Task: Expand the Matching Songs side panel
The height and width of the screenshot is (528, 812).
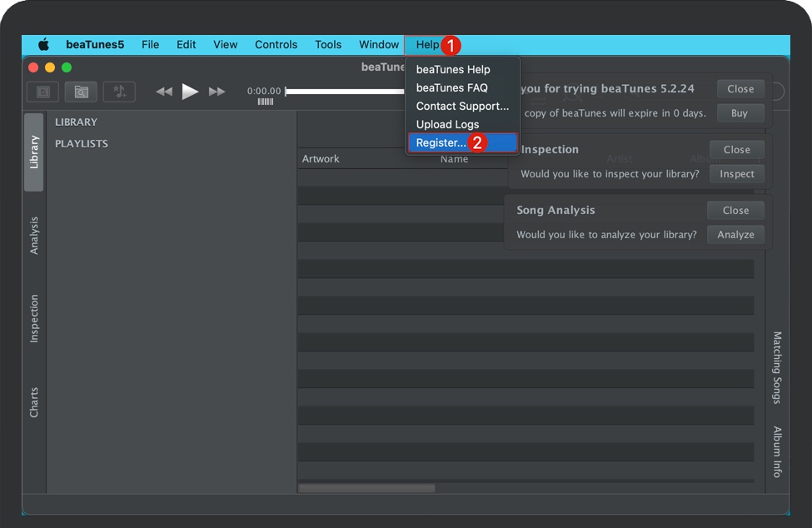Action: pos(777,367)
